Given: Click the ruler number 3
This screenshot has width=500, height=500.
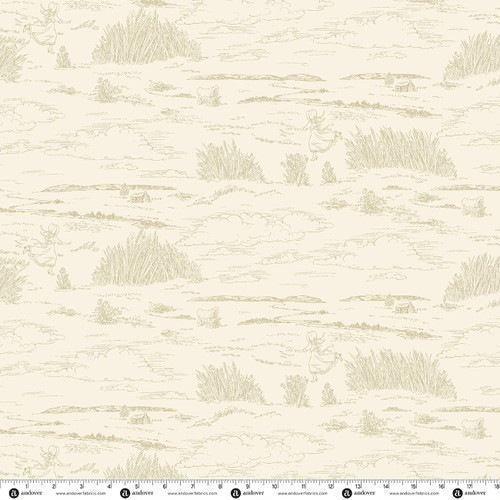Looking at the screenshot, I should [82, 486].
